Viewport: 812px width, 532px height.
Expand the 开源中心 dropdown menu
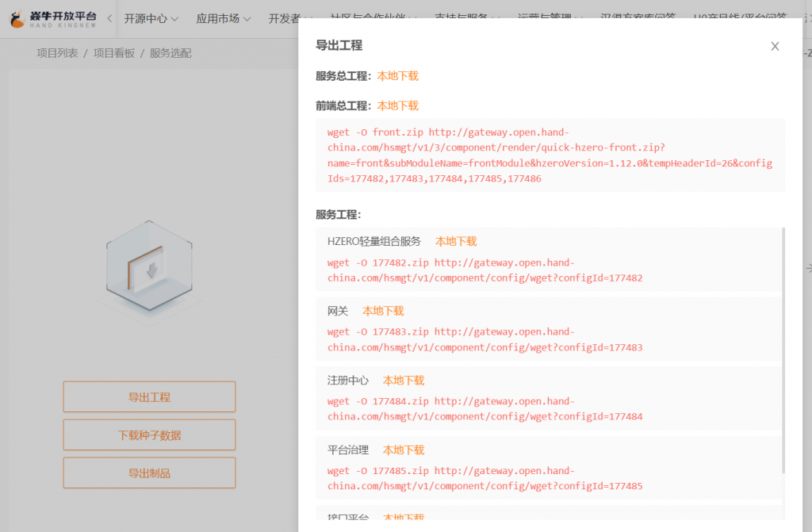(151, 18)
